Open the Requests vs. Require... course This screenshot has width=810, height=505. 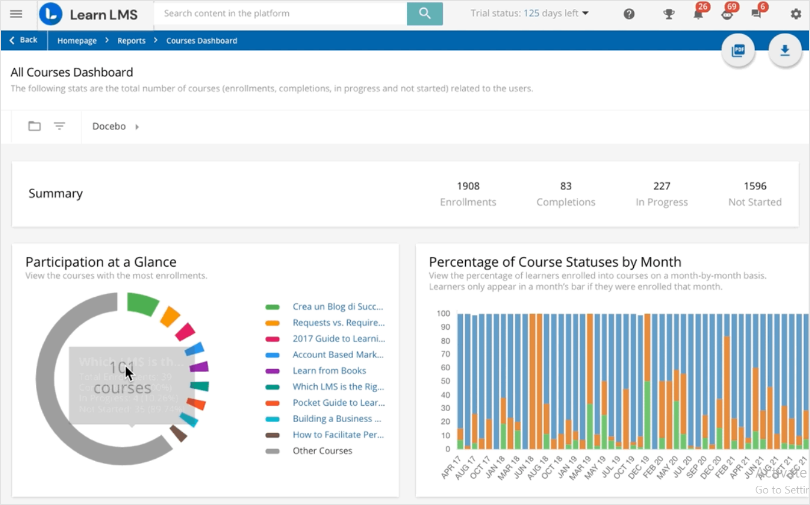[x=338, y=323]
